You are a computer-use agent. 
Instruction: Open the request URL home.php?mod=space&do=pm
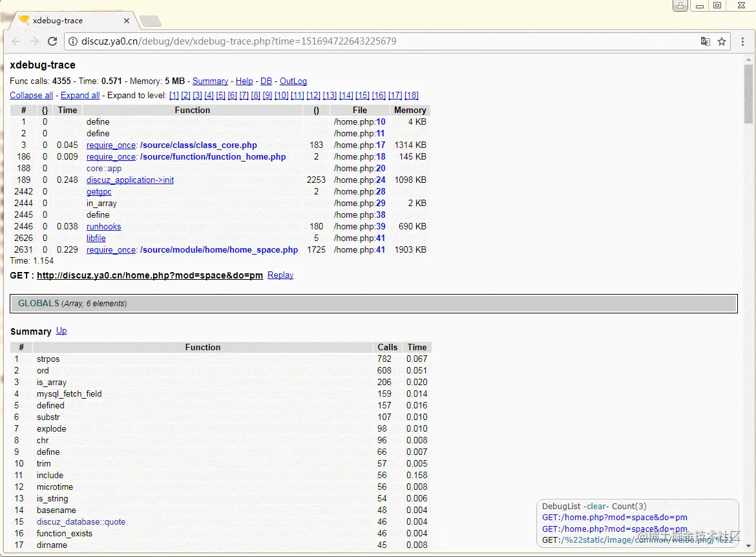[150, 275]
